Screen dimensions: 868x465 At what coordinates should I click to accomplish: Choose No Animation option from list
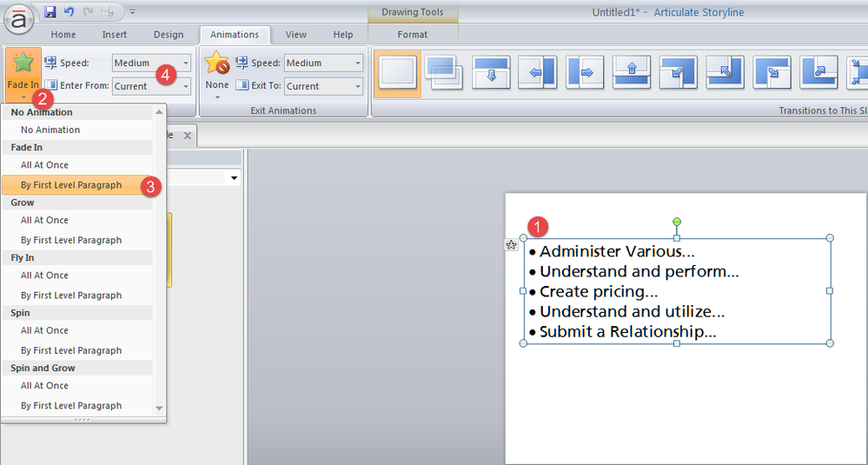(50, 130)
